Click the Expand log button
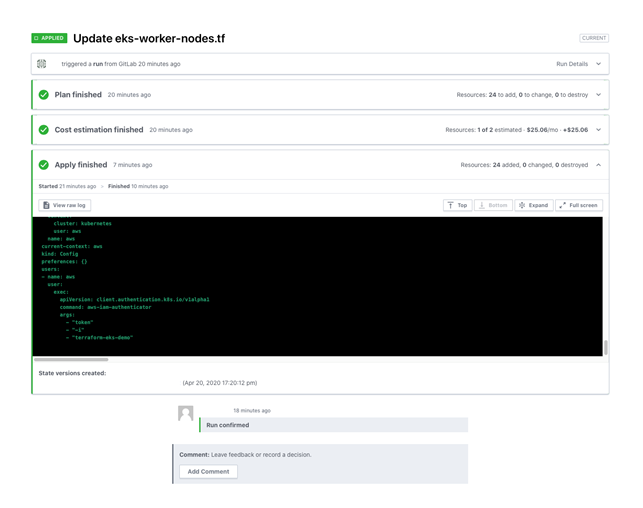 point(533,205)
